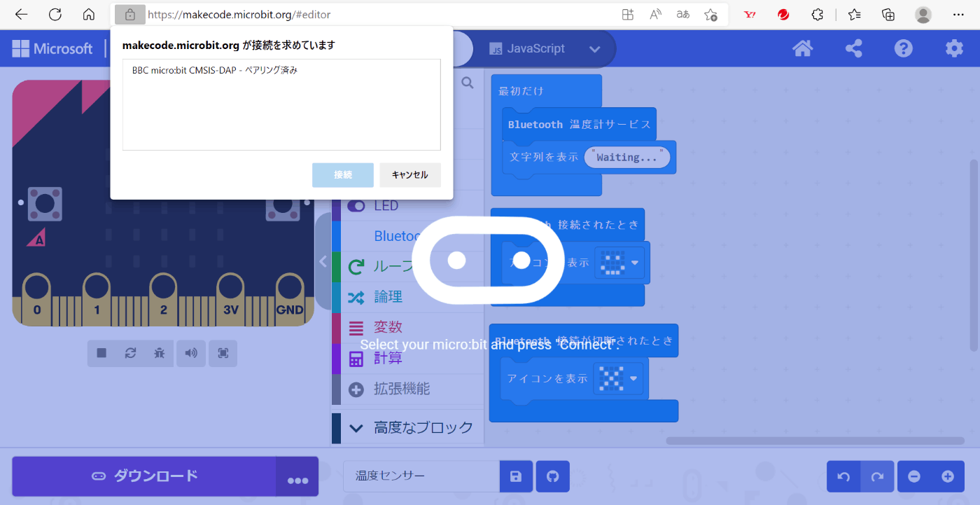Open the favorites list icon

855,14
